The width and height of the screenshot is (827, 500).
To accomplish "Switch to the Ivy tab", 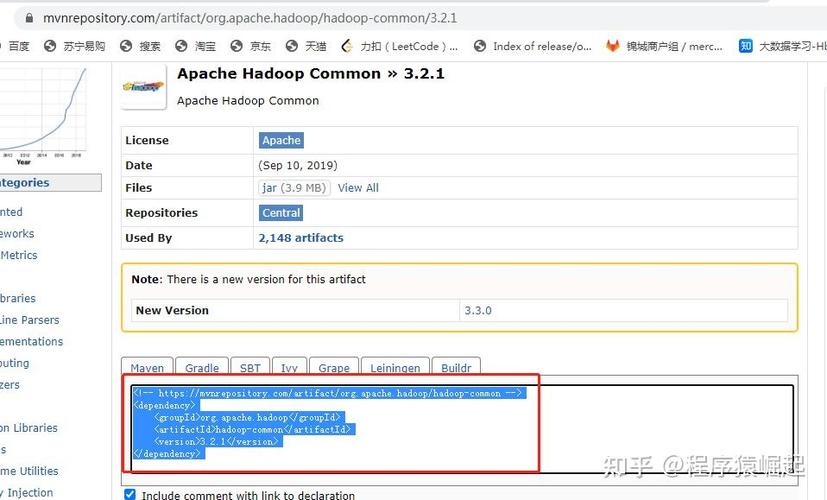I will (289, 367).
